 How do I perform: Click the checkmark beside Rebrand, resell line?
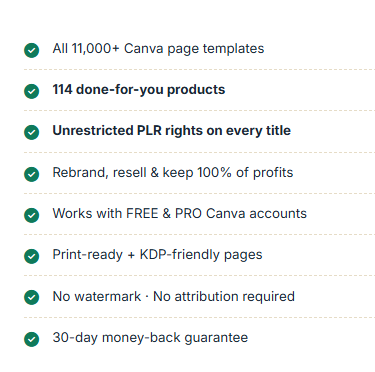(x=32, y=174)
